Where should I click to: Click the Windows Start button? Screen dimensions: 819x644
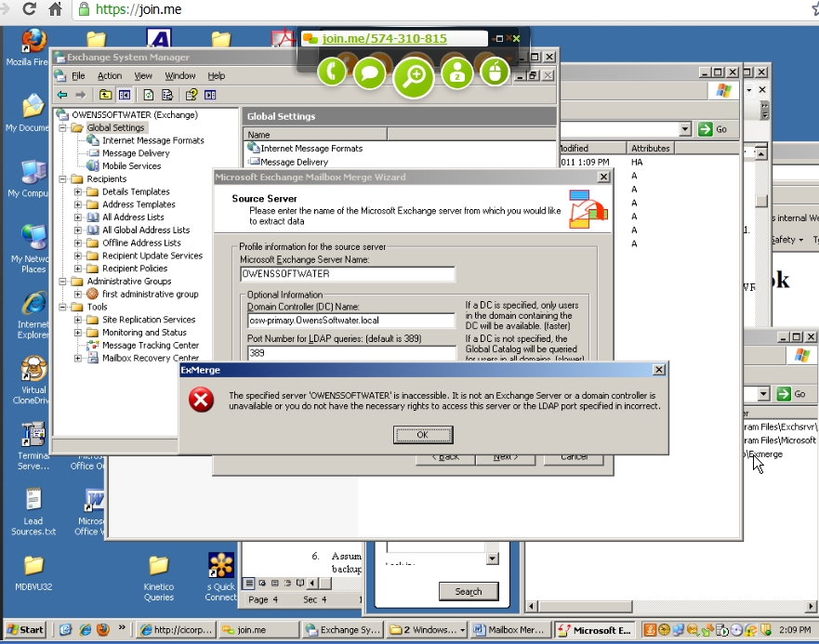25,629
